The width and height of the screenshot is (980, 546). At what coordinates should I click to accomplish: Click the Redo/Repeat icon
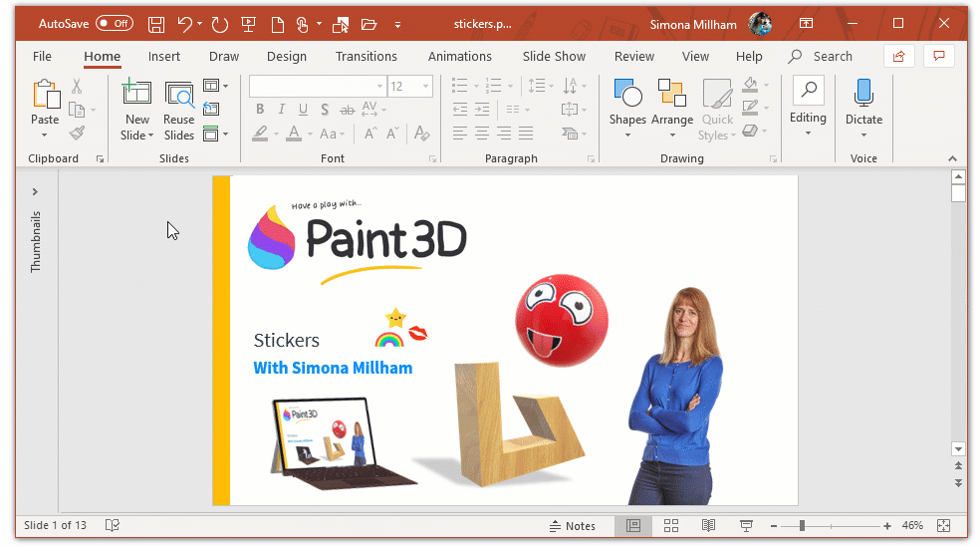tap(219, 24)
